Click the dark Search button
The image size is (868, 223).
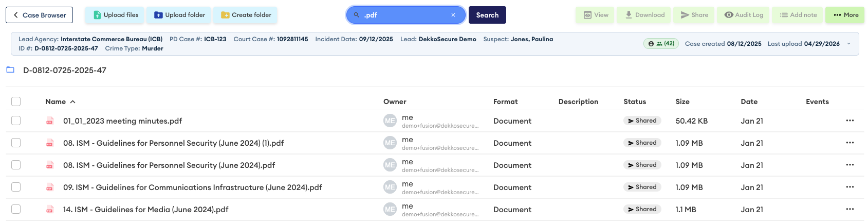pyautogui.click(x=487, y=15)
